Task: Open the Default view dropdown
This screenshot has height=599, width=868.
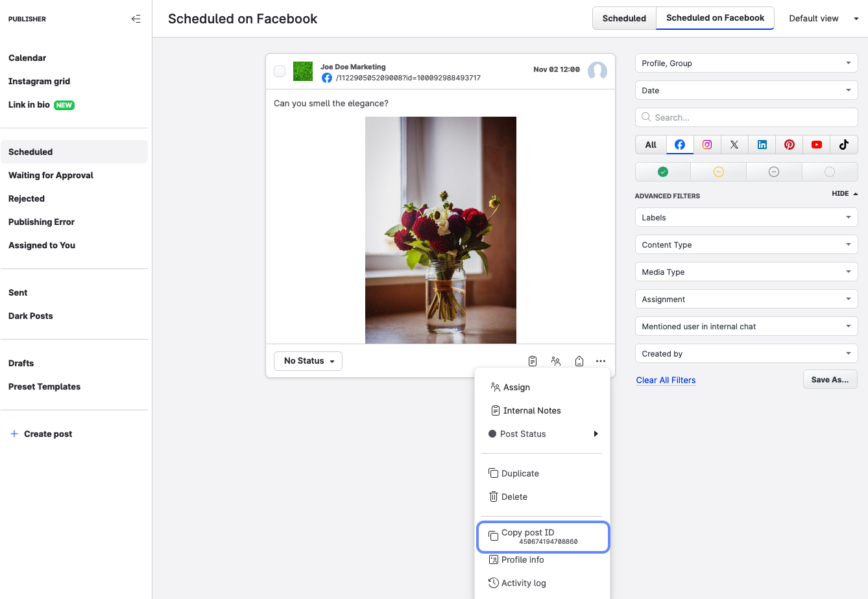Action: [x=823, y=19]
